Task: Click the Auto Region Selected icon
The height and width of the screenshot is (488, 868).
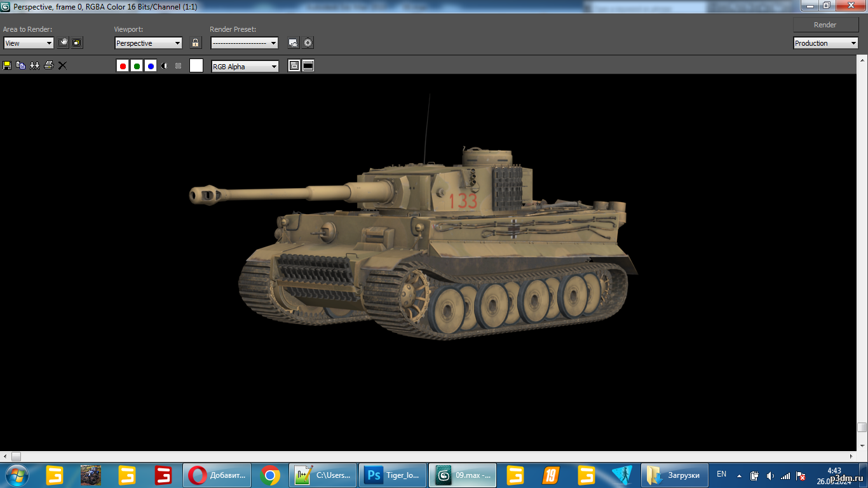Action: click(x=77, y=43)
